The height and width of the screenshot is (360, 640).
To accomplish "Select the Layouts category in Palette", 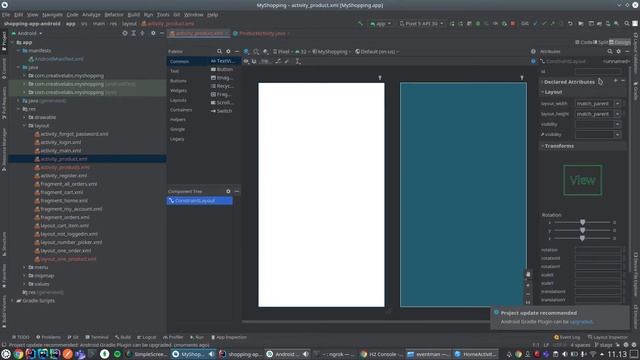I will [178, 100].
